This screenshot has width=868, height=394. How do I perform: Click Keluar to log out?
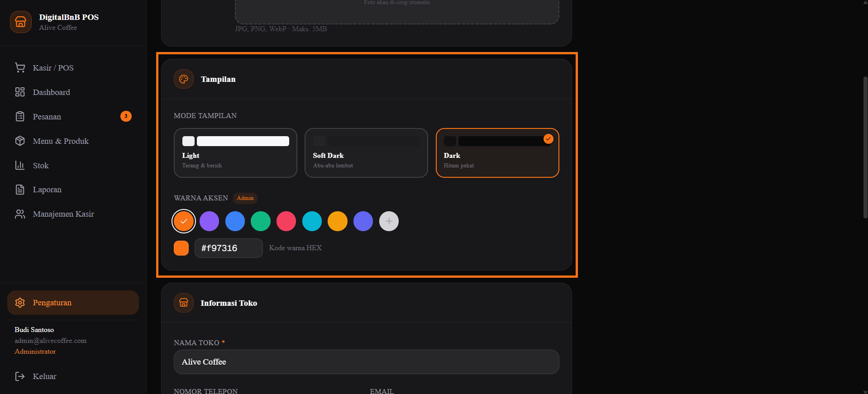pos(73,376)
